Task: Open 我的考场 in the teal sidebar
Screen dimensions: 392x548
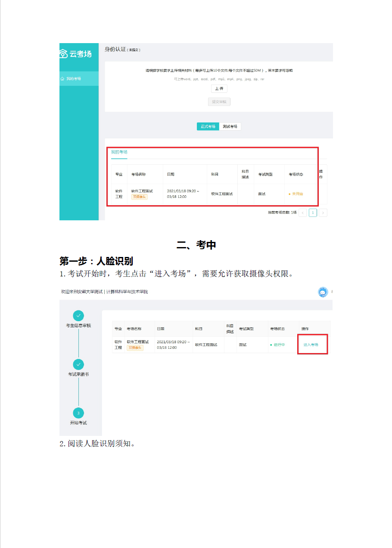Action: (79, 78)
